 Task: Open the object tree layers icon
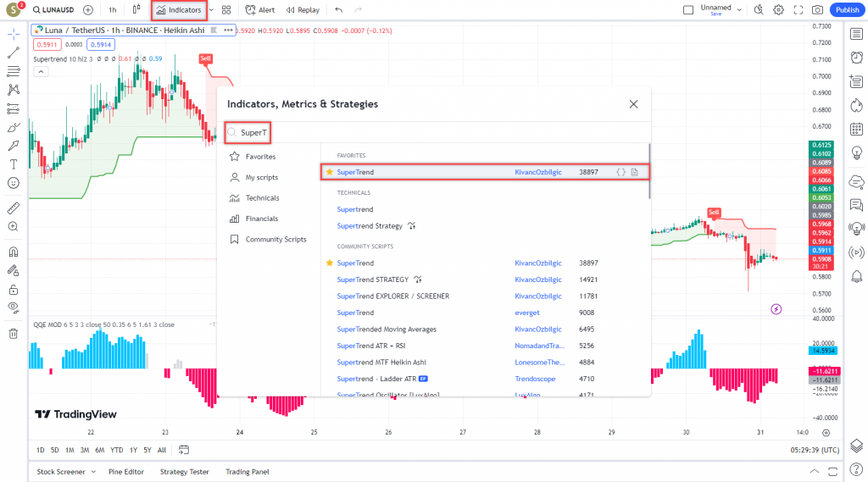pos(856,446)
